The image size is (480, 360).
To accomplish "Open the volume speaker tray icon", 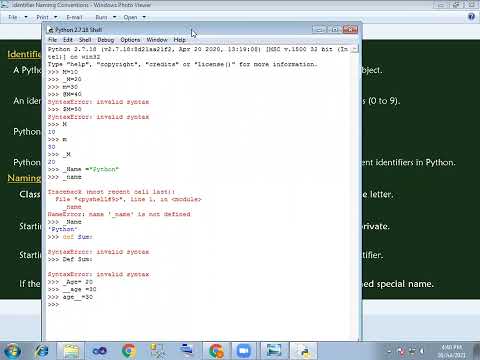I will coord(422,351).
